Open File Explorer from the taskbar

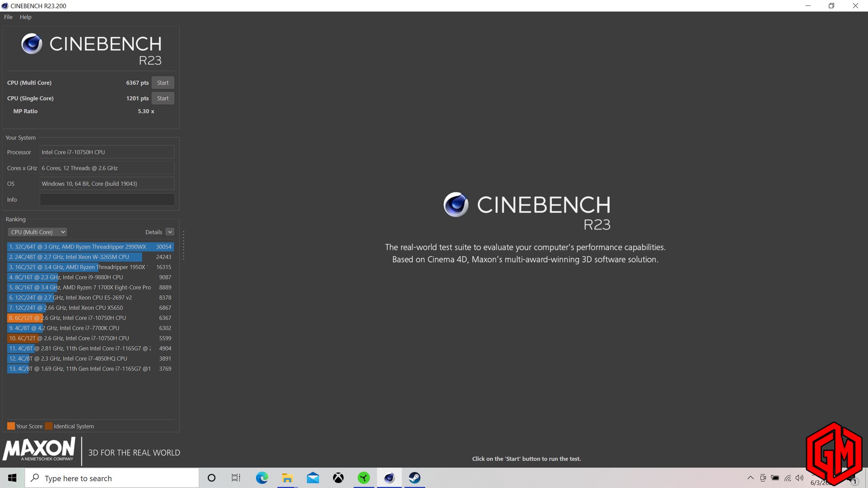click(287, 478)
